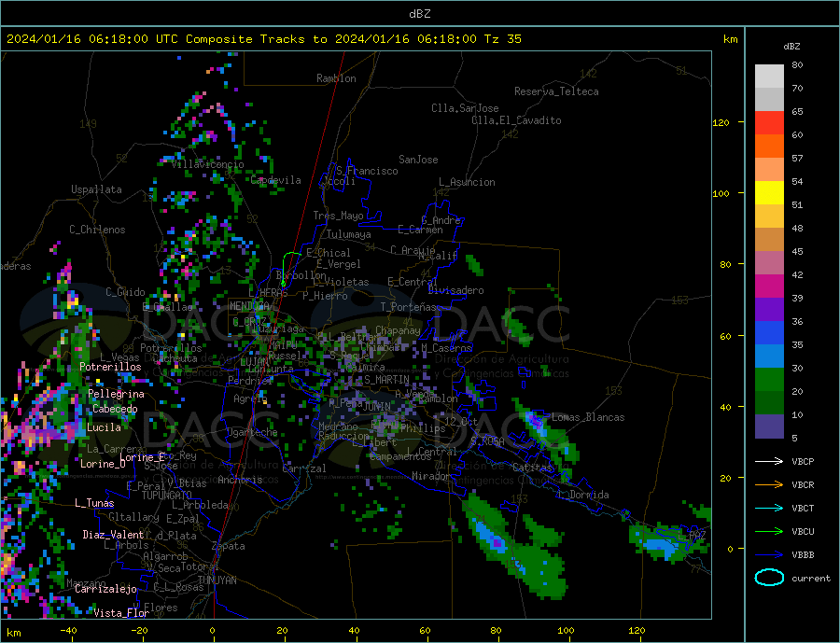Click the 35 dBZ blue swatch
The width and height of the screenshot is (840, 643).
coord(769,356)
